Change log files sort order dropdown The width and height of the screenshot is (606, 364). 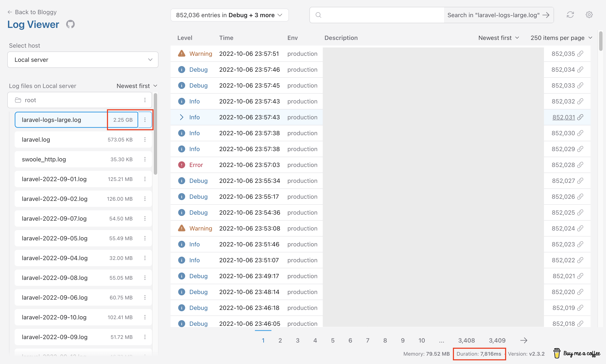pos(137,86)
